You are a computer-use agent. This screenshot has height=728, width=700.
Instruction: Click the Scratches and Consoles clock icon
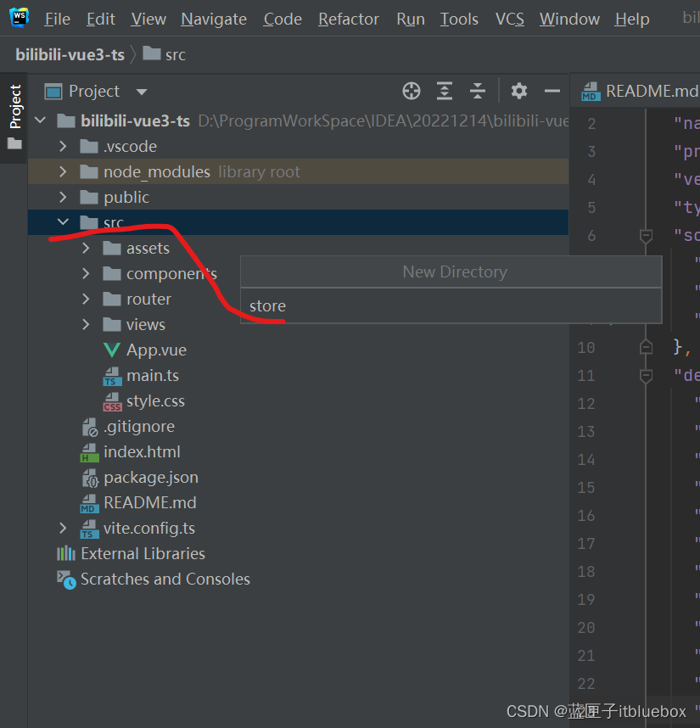click(x=66, y=580)
